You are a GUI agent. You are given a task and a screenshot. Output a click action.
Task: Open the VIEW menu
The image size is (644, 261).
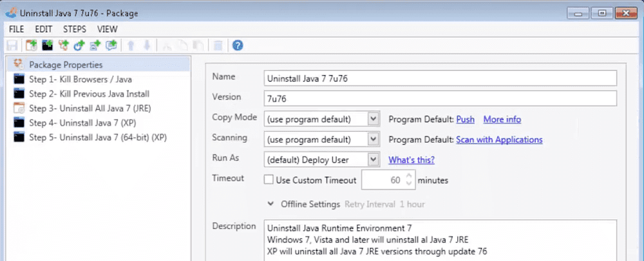click(x=107, y=29)
